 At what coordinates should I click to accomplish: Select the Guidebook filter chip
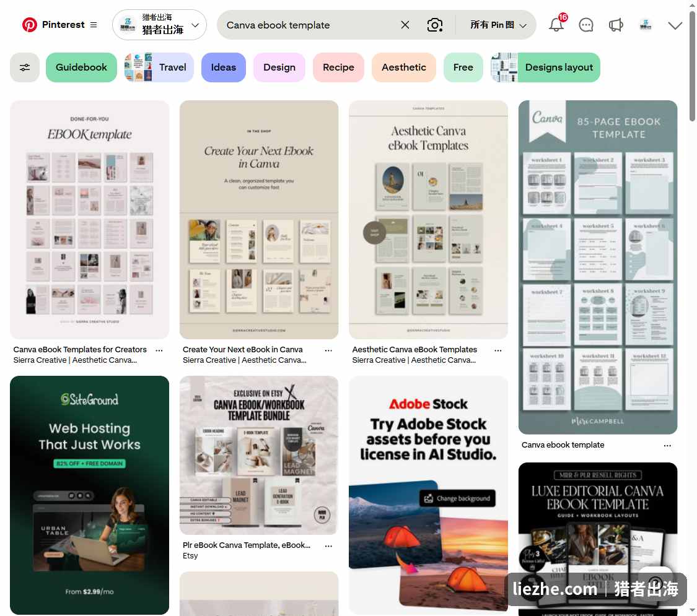(x=81, y=67)
